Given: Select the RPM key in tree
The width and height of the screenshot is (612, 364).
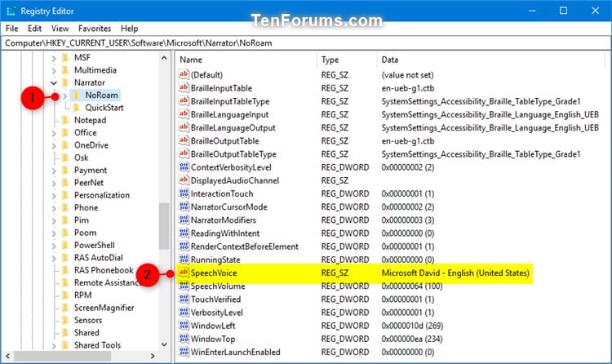Looking at the screenshot, I should (x=82, y=295).
